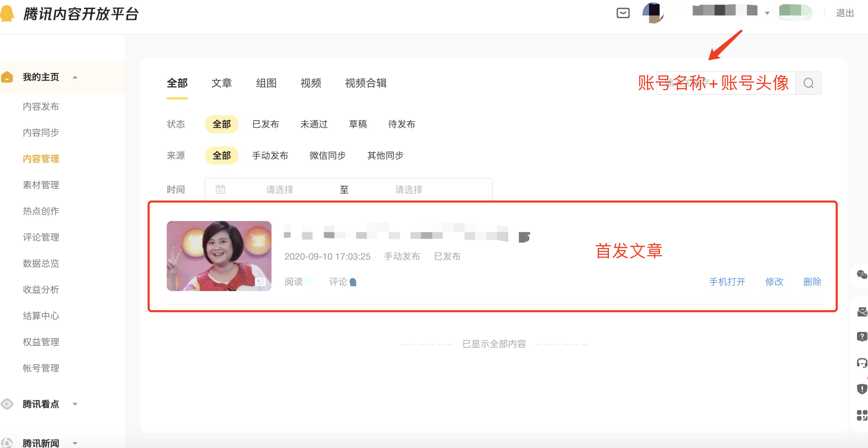Open the account name dropdown arrow

coord(767,13)
